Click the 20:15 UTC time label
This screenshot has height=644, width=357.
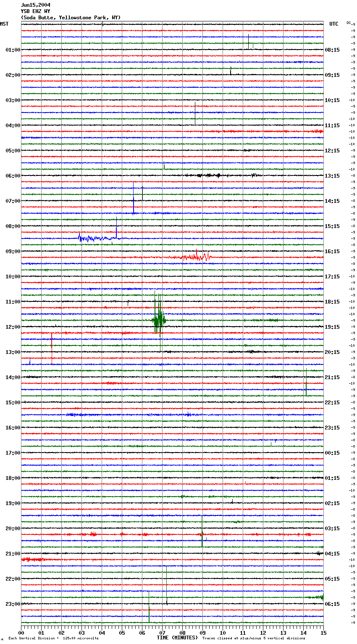(332, 352)
